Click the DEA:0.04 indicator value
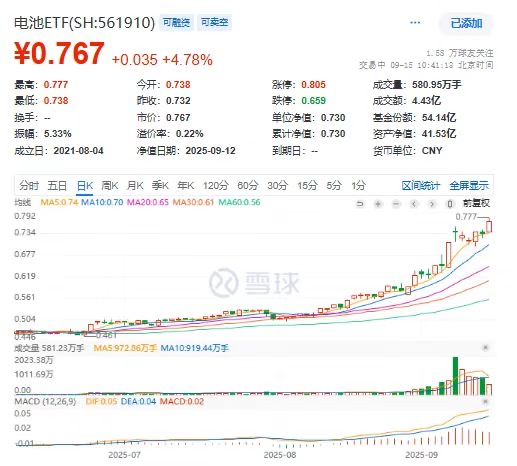The height and width of the screenshot is (466, 517). pos(138,401)
